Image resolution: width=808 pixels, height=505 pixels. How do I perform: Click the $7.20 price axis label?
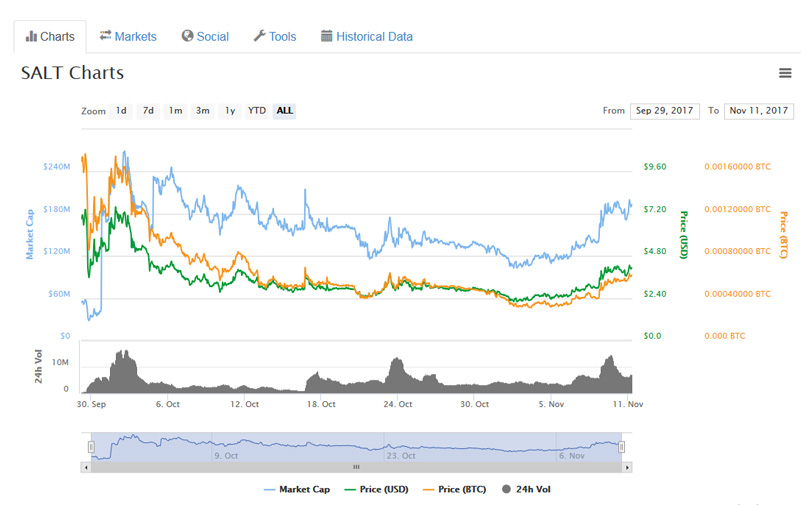click(654, 209)
